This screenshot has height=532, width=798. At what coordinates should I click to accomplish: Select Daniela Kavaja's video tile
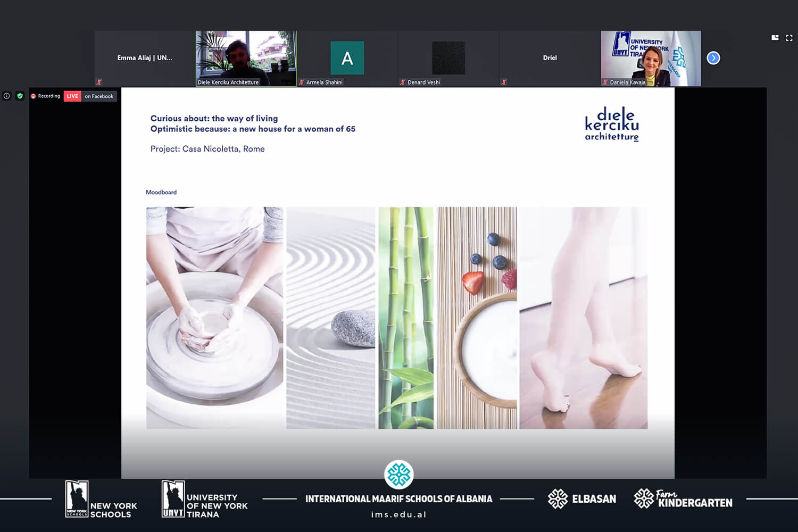point(650,56)
